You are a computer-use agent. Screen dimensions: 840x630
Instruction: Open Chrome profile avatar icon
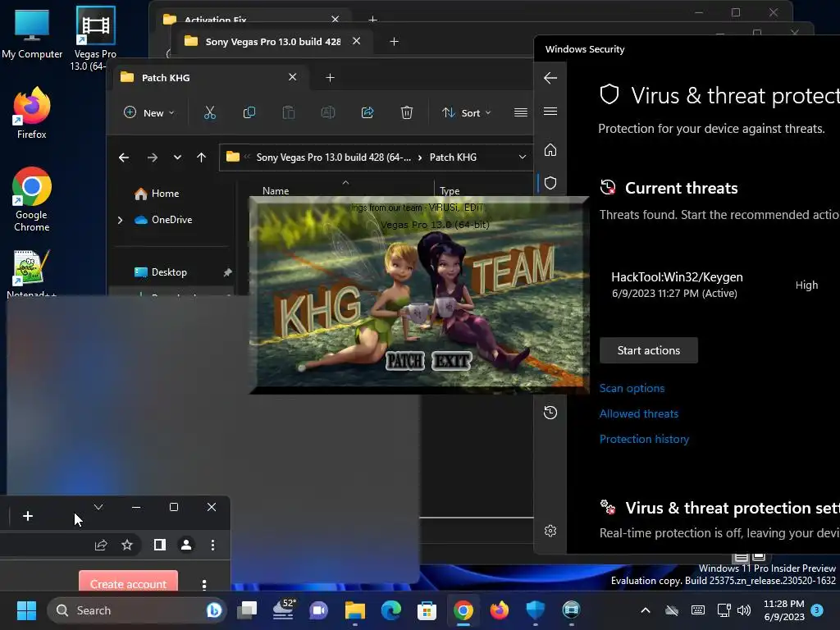(186, 545)
